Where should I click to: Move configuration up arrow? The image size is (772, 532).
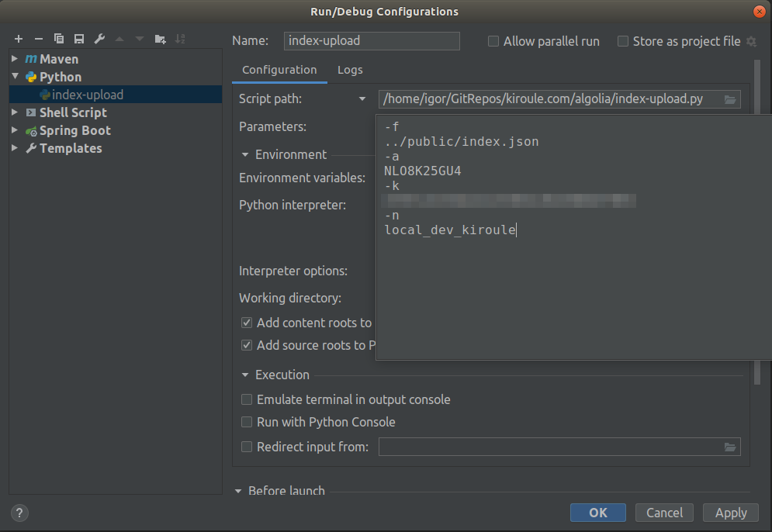click(119, 39)
